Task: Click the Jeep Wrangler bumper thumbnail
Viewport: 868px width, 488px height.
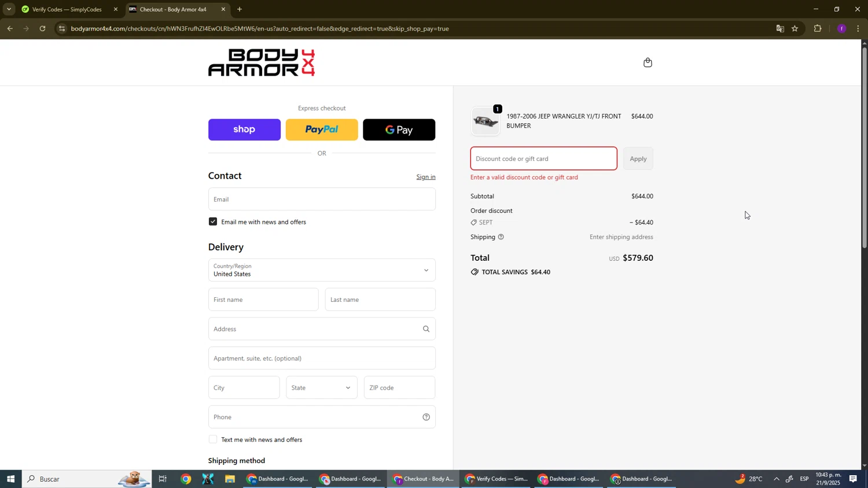Action: (x=486, y=121)
